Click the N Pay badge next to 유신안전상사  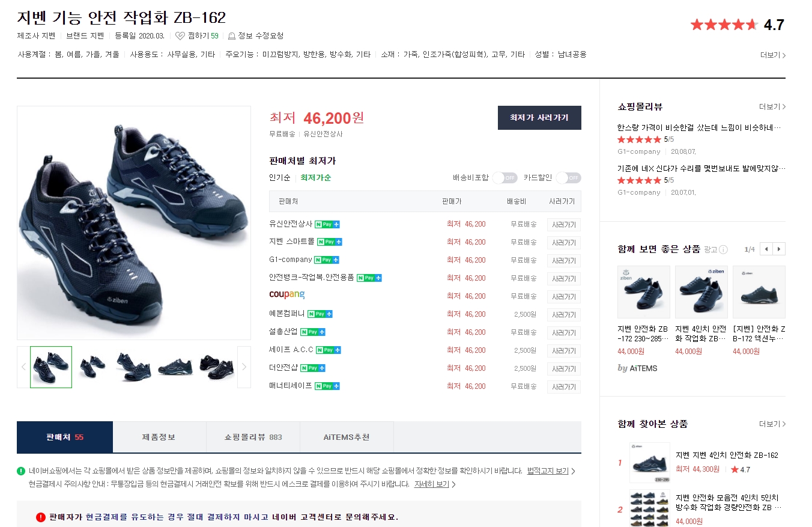point(327,224)
